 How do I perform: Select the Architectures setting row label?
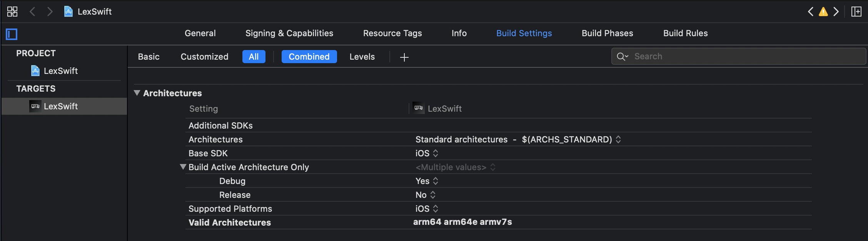[x=215, y=139]
